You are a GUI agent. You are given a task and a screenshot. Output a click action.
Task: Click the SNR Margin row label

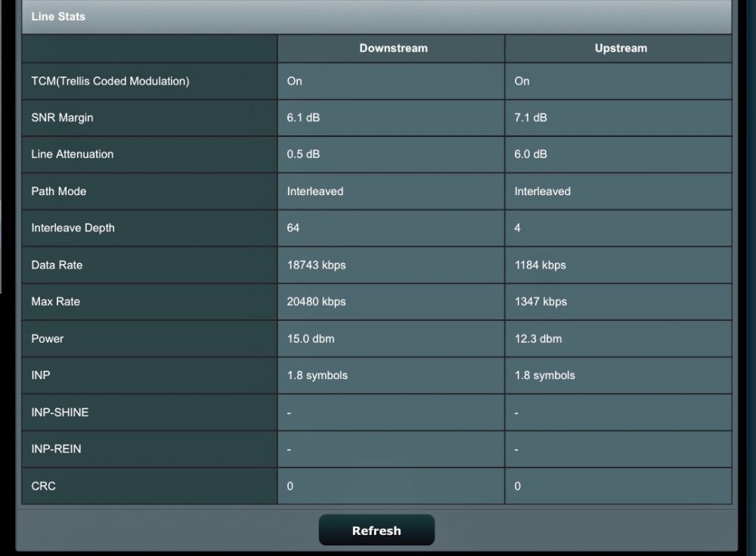tap(62, 118)
